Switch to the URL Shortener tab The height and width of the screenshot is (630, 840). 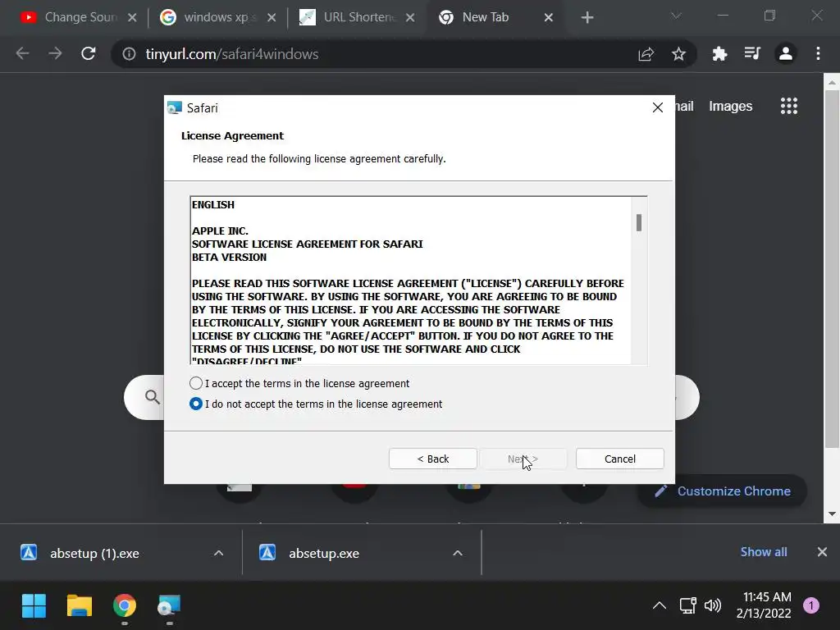click(357, 18)
